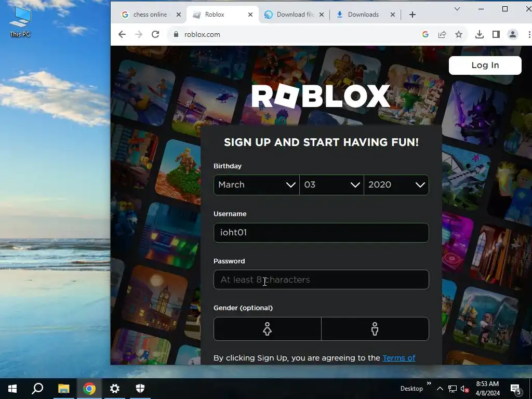Open Chrome side panel
532x399 pixels.
pos(496,34)
